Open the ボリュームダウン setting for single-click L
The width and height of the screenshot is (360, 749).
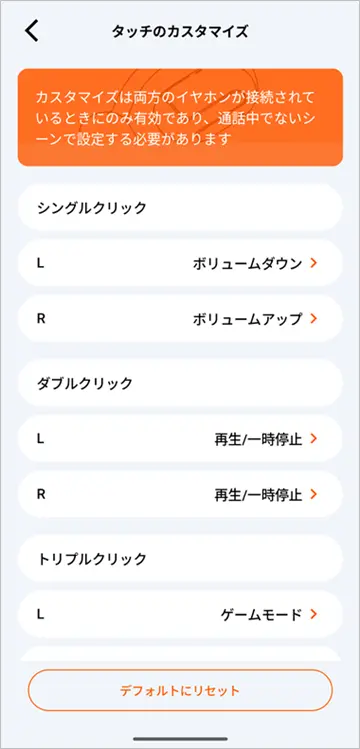click(x=180, y=263)
